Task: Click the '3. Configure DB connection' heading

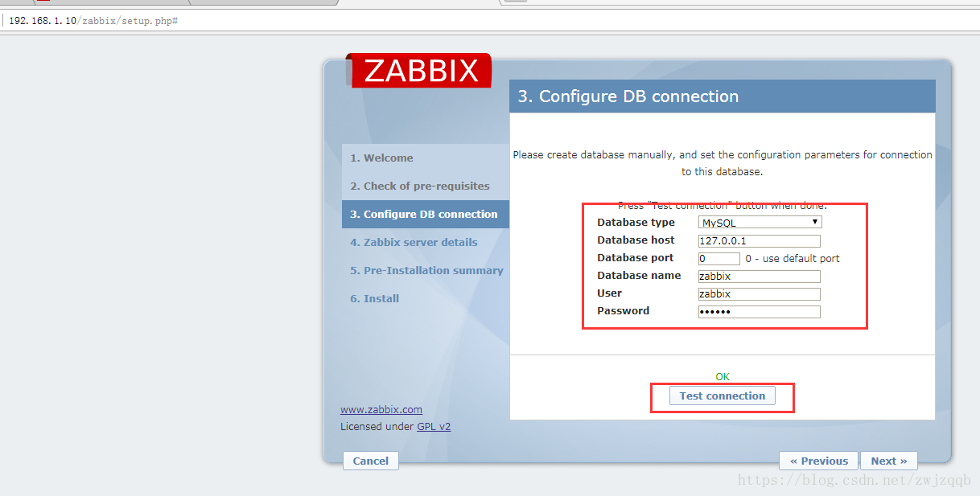Action: click(x=628, y=96)
